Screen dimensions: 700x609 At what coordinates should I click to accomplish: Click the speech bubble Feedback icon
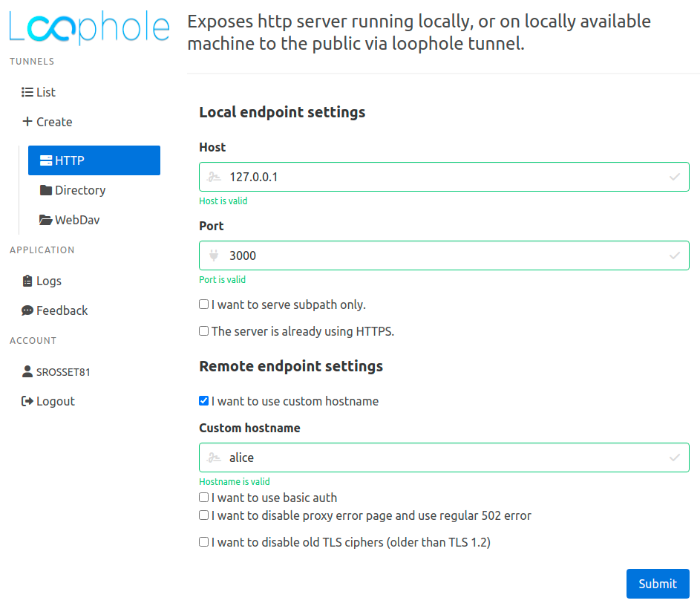tap(27, 310)
